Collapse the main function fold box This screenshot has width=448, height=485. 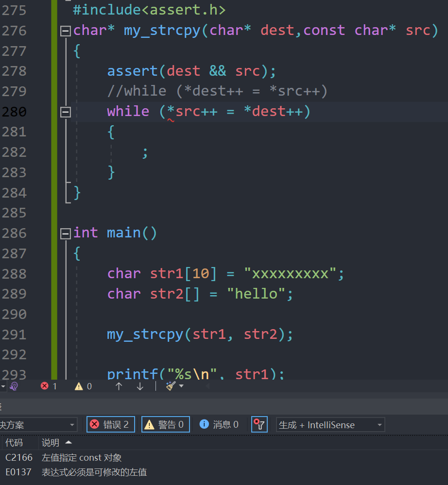65,234
